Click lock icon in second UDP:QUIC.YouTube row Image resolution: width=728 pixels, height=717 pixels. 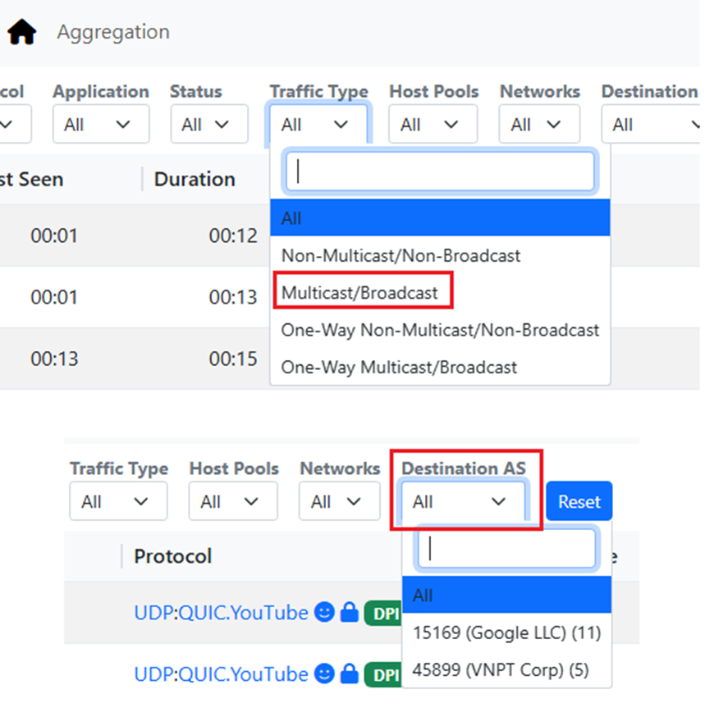point(350,674)
